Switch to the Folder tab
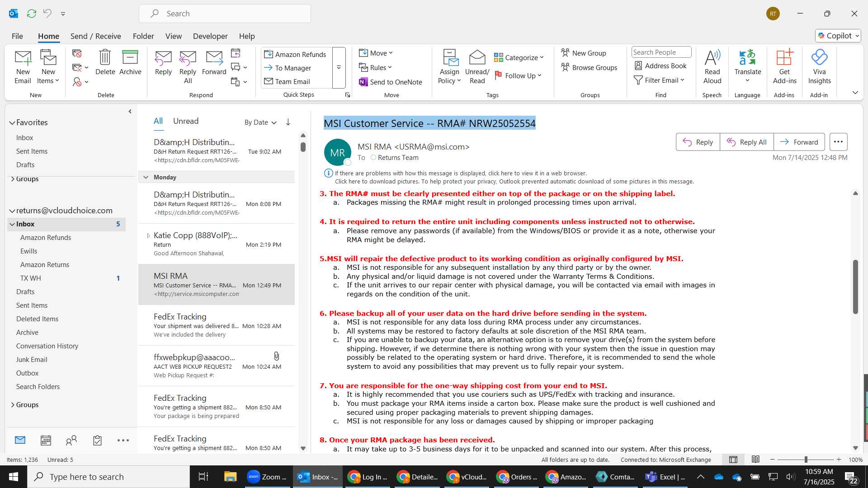Viewport: 868px width, 488px height. [143, 36]
